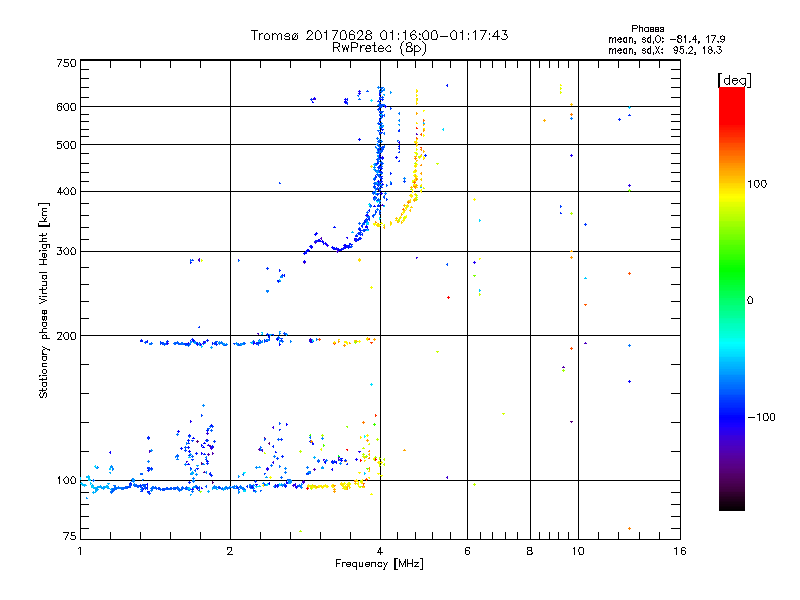
Task: Pick the red region at the colorbar top
Action: [x=731, y=95]
